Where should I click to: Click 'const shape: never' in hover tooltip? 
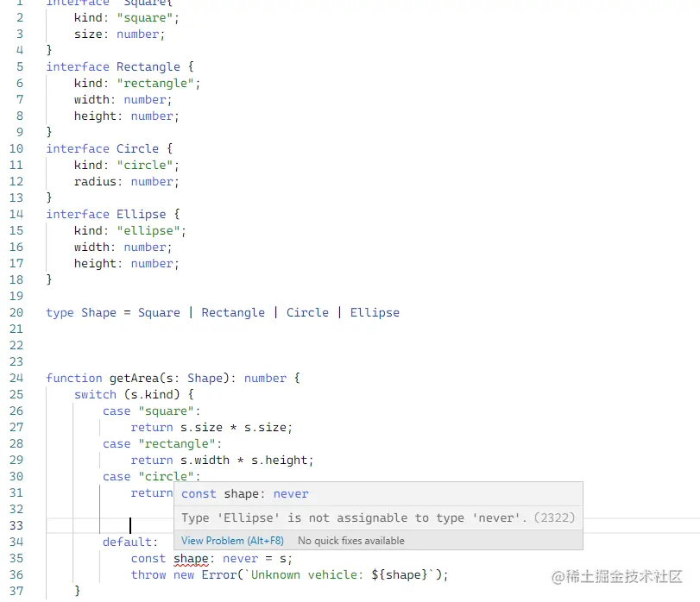pos(244,493)
